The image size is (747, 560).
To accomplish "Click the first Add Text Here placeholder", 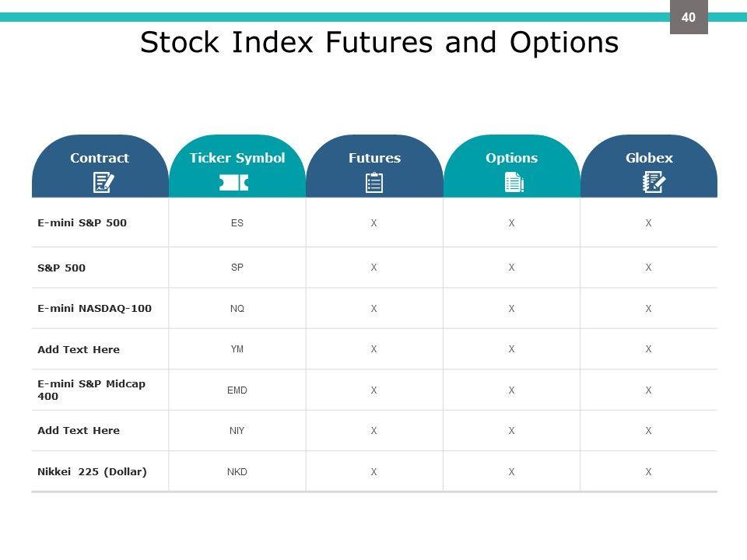I will 79,350.
